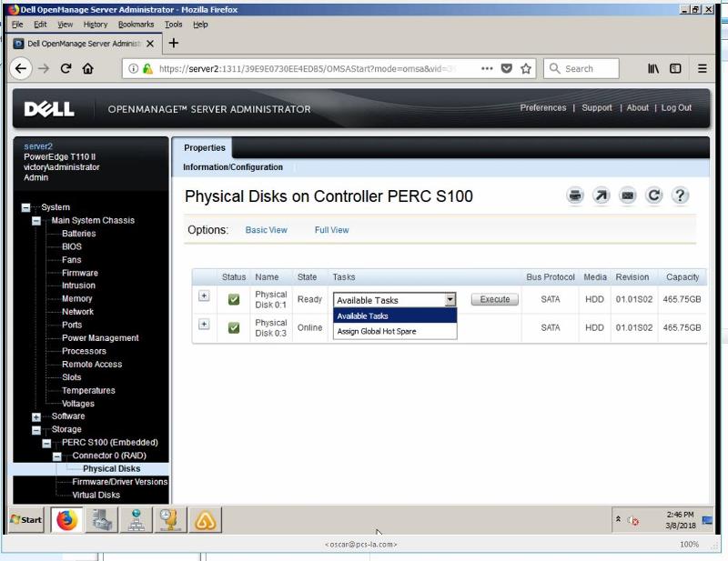
Task: Collapse the System tree node
Action: (x=26, y=207)
